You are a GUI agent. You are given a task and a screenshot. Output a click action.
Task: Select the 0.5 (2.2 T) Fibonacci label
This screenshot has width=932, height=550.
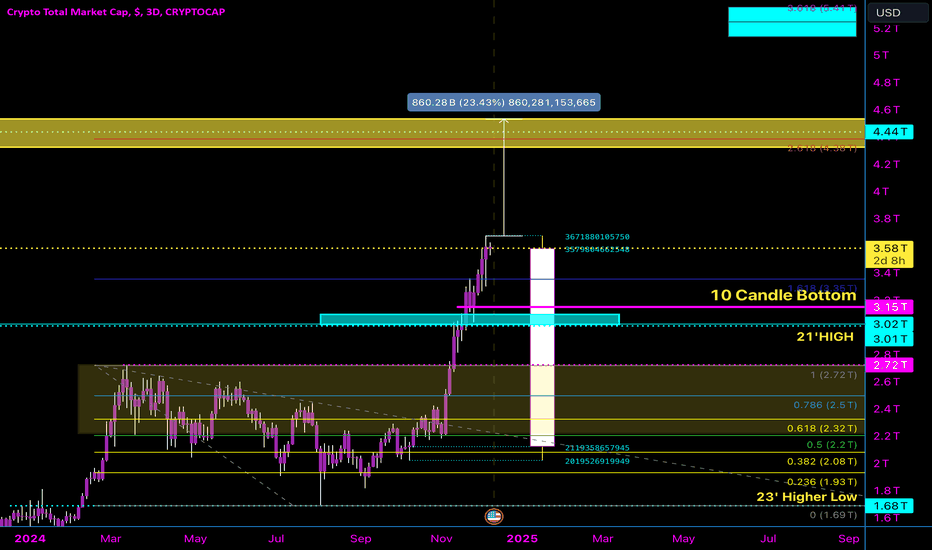tap(832, 445)
